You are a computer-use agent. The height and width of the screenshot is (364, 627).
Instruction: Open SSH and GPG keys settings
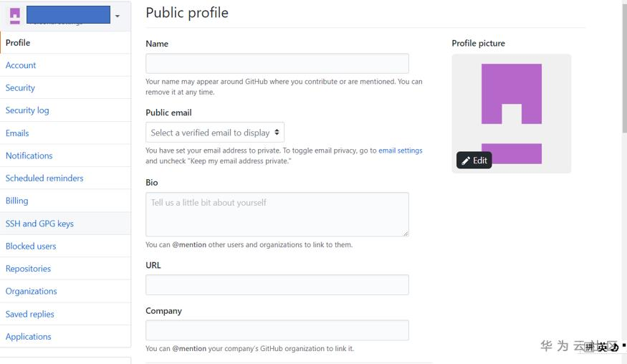tap(39, 224)
